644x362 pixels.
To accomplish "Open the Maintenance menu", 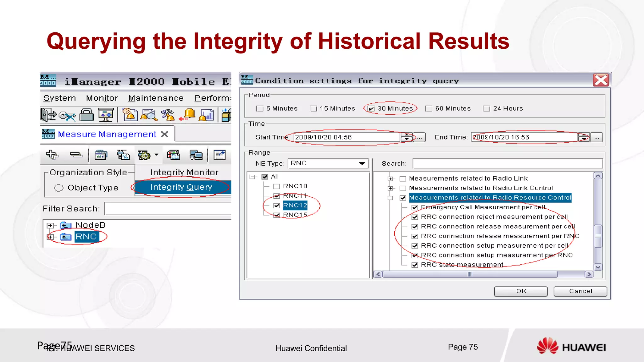I will (x=156, y=98).
